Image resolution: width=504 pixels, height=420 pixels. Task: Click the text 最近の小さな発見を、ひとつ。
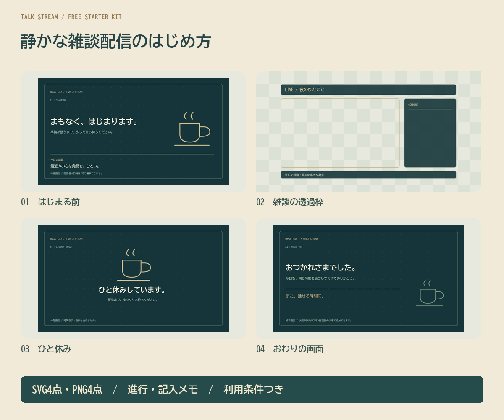point(75,166)
